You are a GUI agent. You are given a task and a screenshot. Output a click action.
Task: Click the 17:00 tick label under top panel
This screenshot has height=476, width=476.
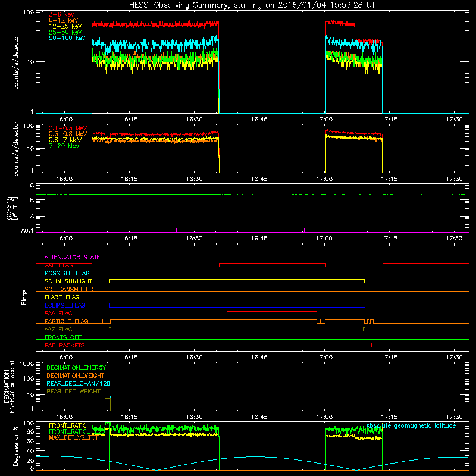pyautogui.click(x=324, y=120)
